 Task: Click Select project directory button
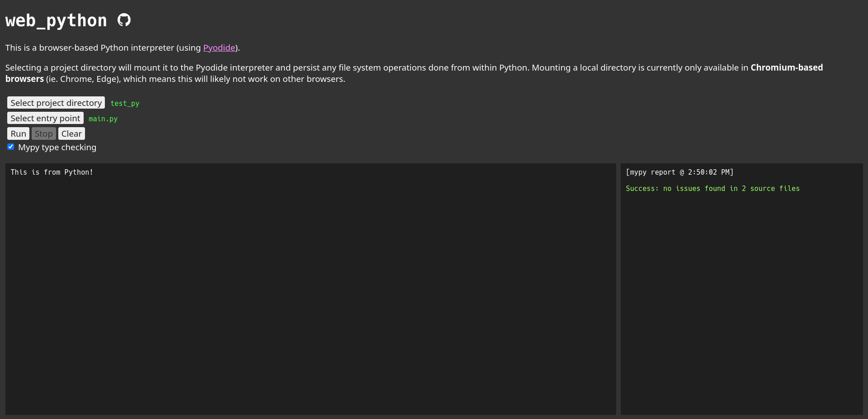tap(56, 103)
